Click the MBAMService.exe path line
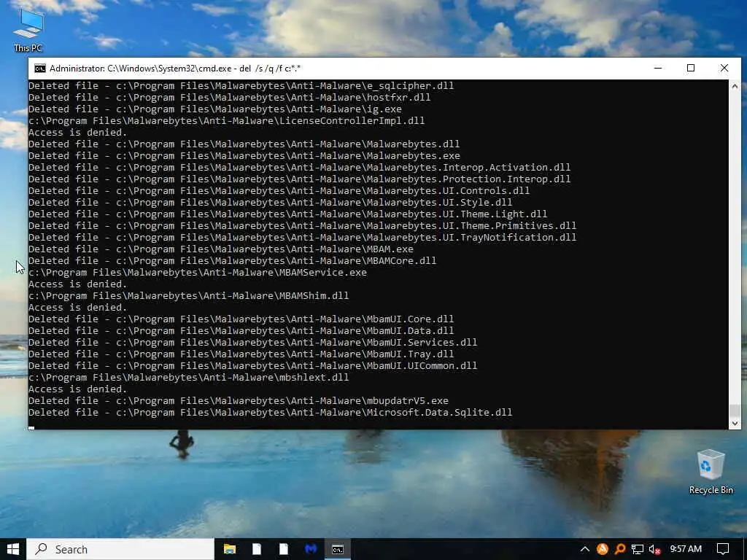This screenshot has height=560, width=747. click(198, 273)
